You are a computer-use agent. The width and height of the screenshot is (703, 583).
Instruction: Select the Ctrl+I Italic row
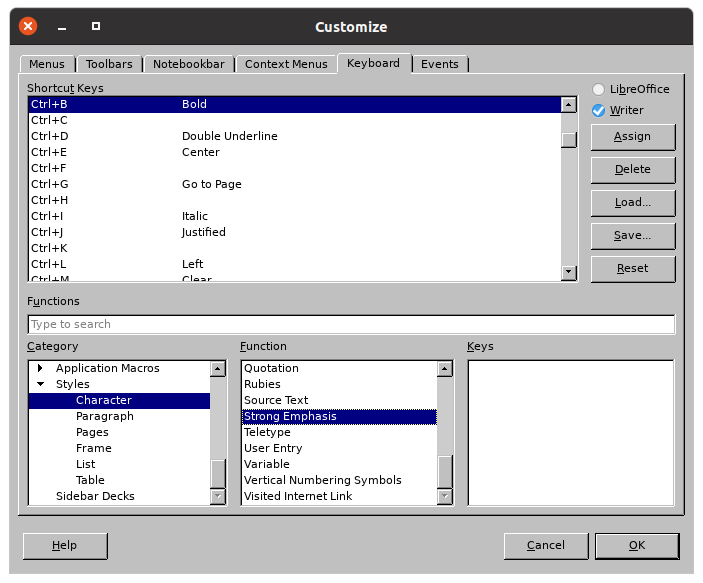[295, 217]
